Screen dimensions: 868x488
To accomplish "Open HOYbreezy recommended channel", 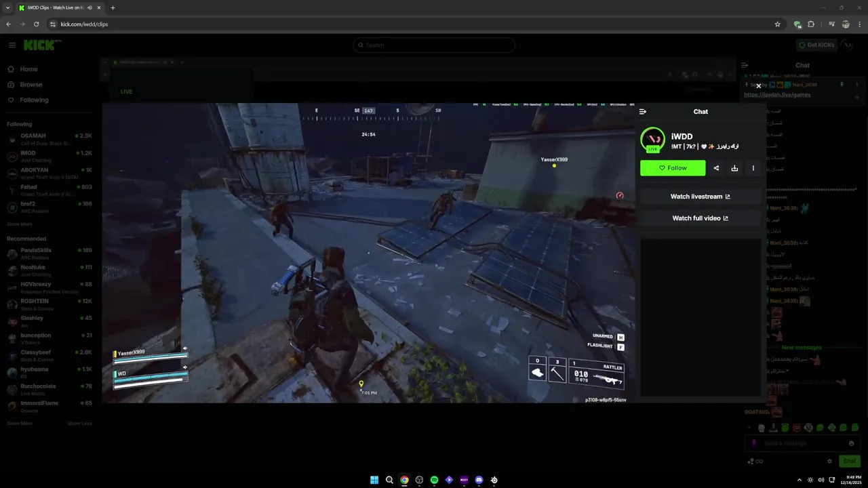I will coord(49,287).
